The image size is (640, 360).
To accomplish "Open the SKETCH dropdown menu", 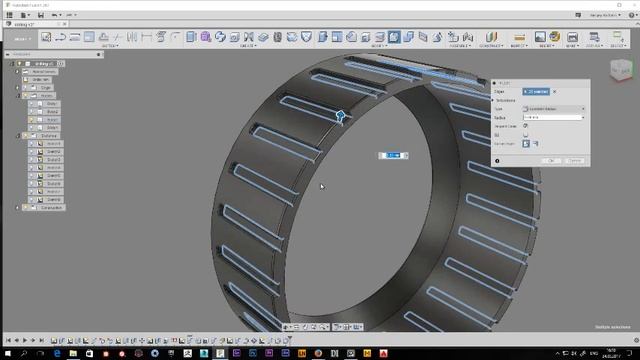I will click(110, 46).
